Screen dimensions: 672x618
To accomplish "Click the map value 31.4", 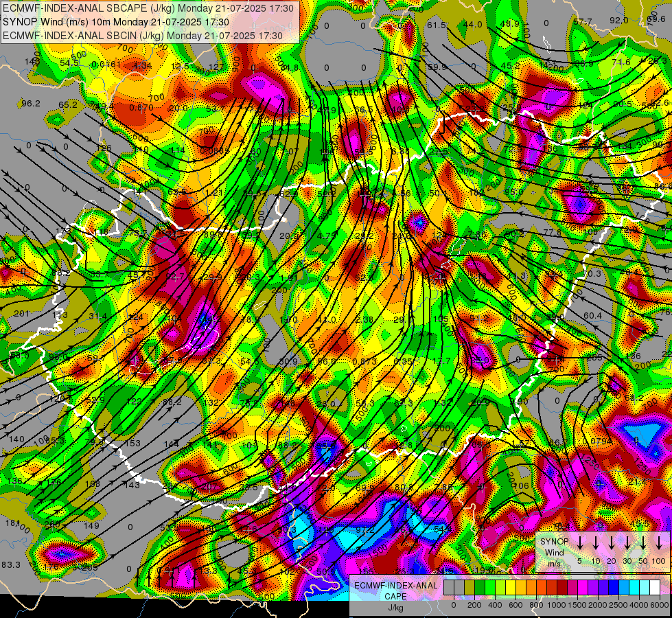I will [x=97, y=316].
